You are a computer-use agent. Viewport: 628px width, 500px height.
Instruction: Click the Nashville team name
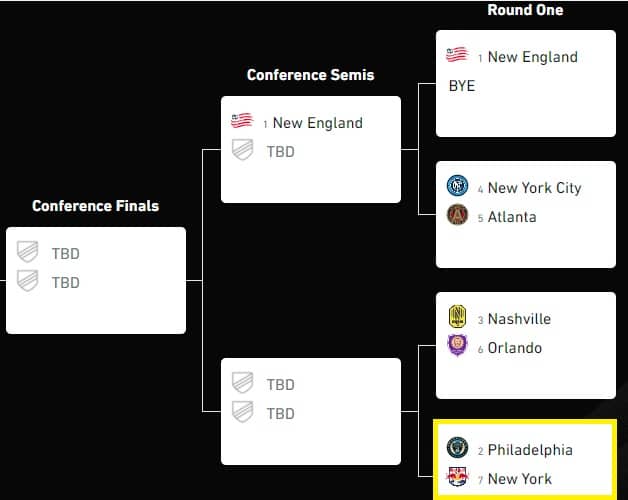[519, 319]
